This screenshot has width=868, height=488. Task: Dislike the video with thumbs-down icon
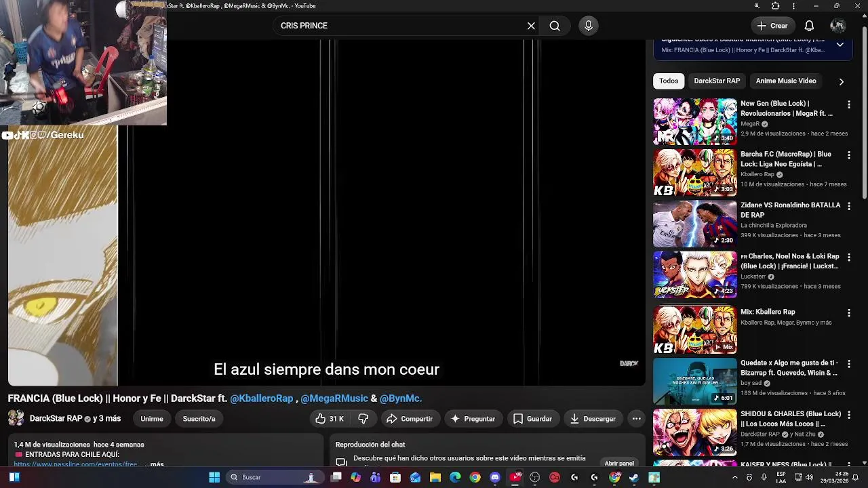(x=363, y=419)
